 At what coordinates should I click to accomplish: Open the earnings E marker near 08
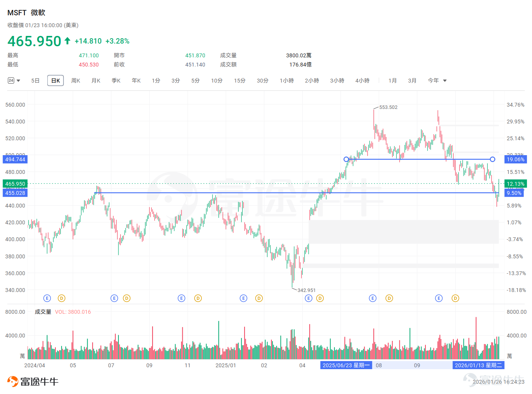373,298
